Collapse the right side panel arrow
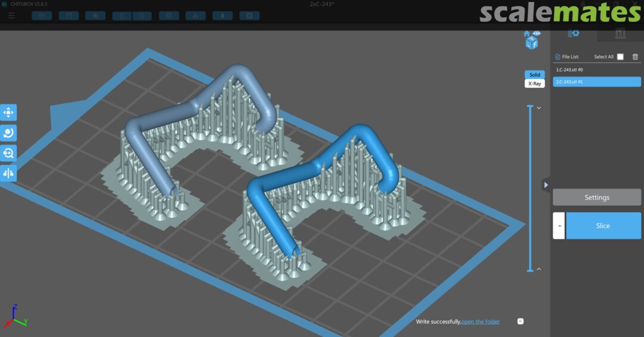Image resolution: width=644 pixels, height=337 pixels. [546, 185]
